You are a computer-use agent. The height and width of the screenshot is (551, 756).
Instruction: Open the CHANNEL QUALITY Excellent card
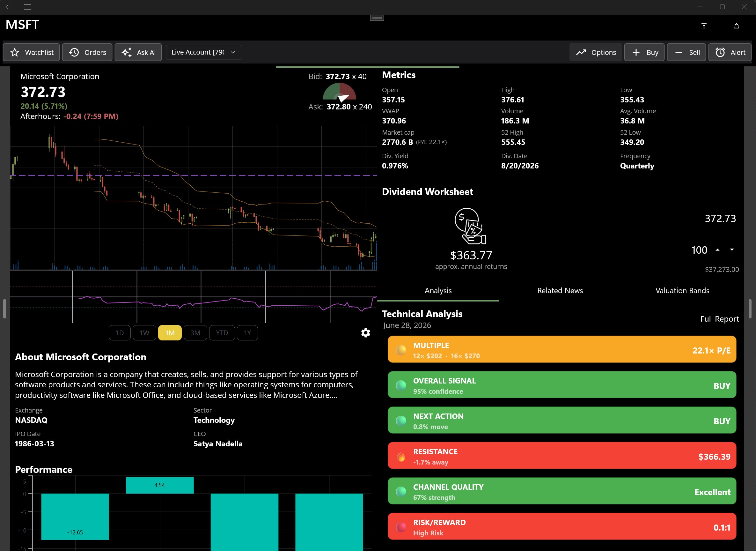point(562,491)
